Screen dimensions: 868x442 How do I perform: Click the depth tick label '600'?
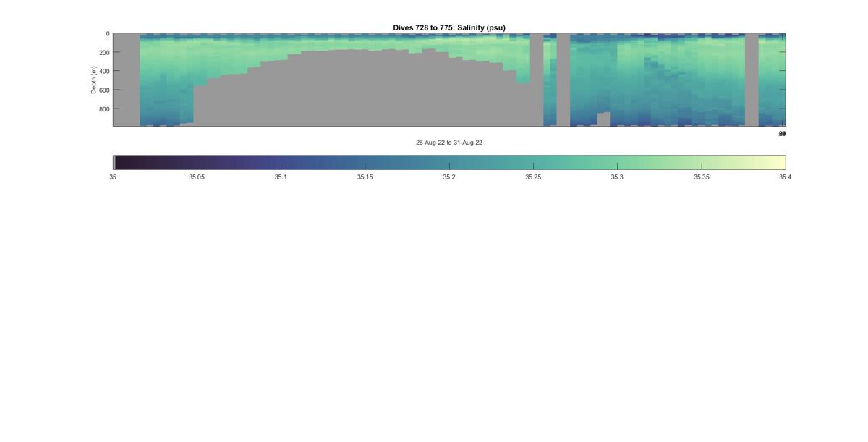coord(104,90)
